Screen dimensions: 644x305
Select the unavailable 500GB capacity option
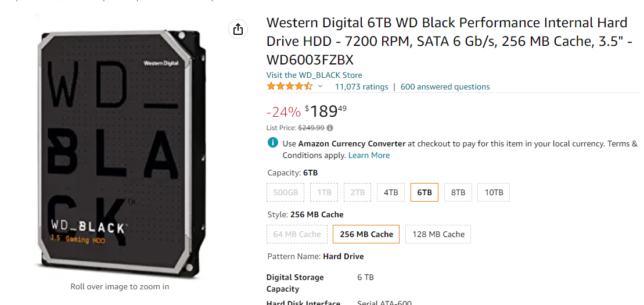pyautogui.click(x=286, y=192)
